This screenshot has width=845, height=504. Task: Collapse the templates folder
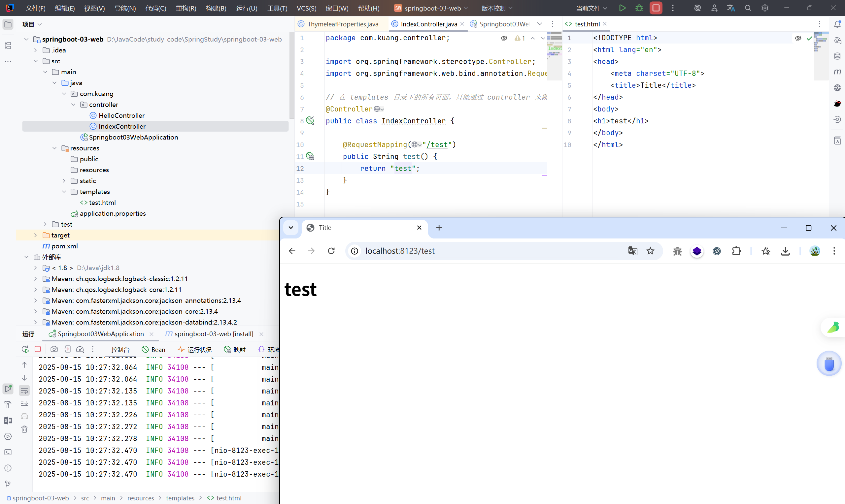(64, 192)
